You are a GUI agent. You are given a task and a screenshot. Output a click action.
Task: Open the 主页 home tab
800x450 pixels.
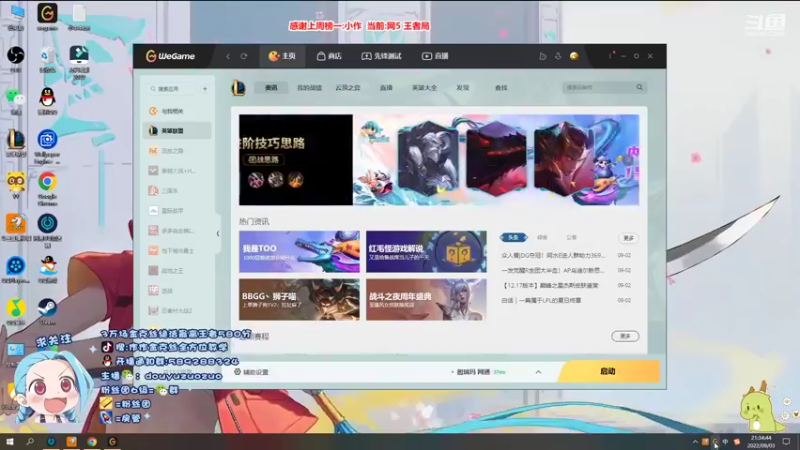tap(282, 56)
